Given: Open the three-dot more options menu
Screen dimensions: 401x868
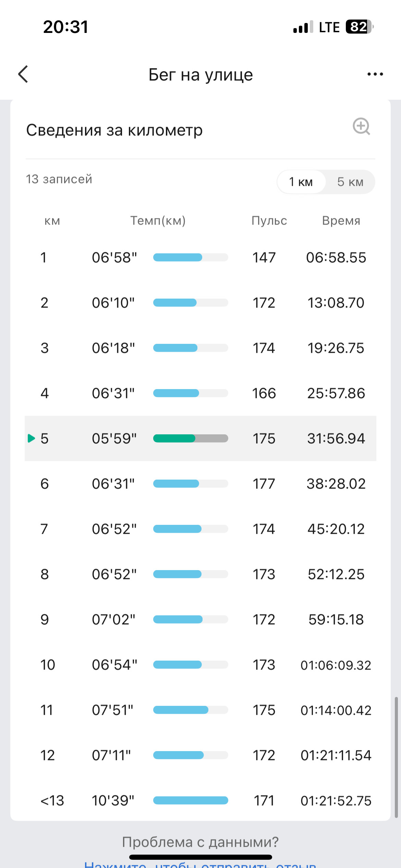Looking at the screenshot, I should coord(375,74).
